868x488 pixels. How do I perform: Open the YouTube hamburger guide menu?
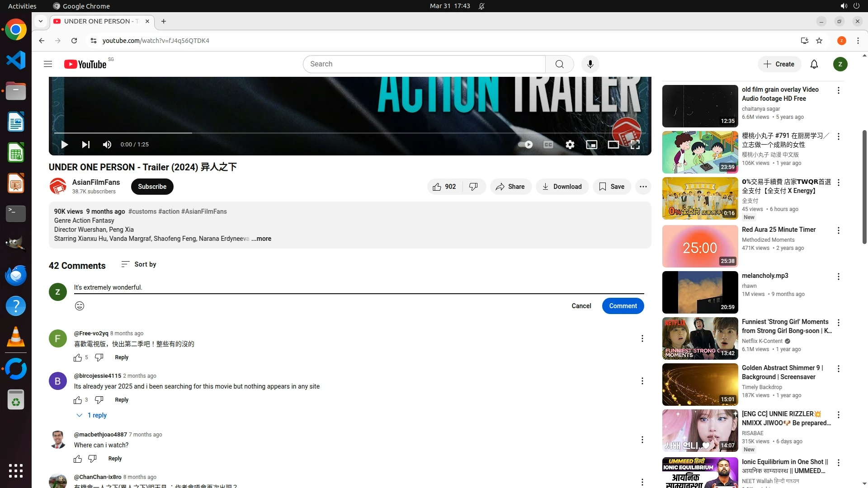coord(48,64)
